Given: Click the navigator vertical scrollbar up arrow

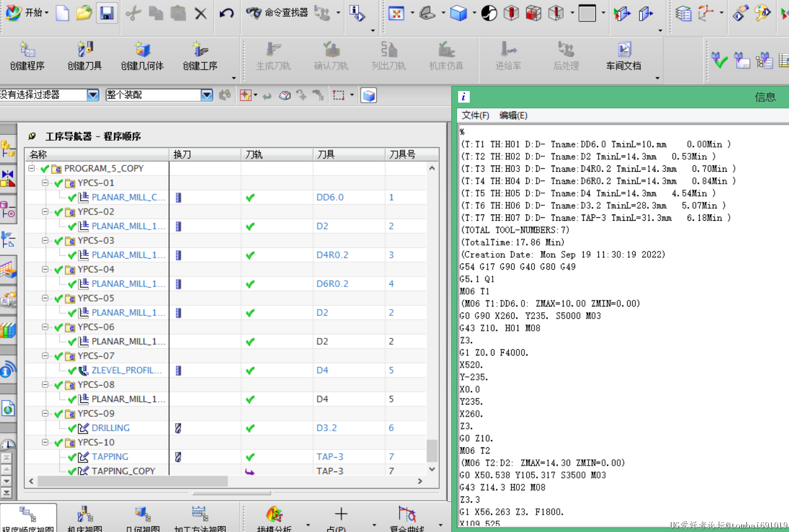Looking at the screenshot, I should pos(432,168).
